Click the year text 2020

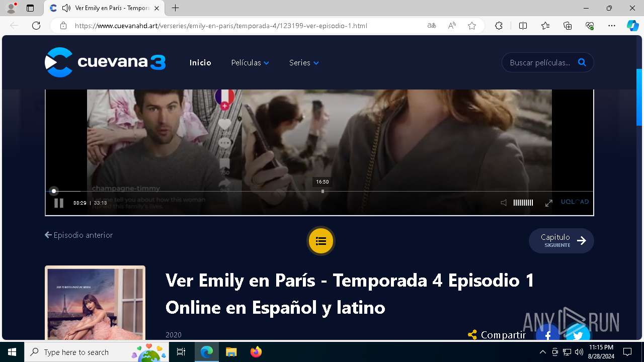tap(174, 335)
